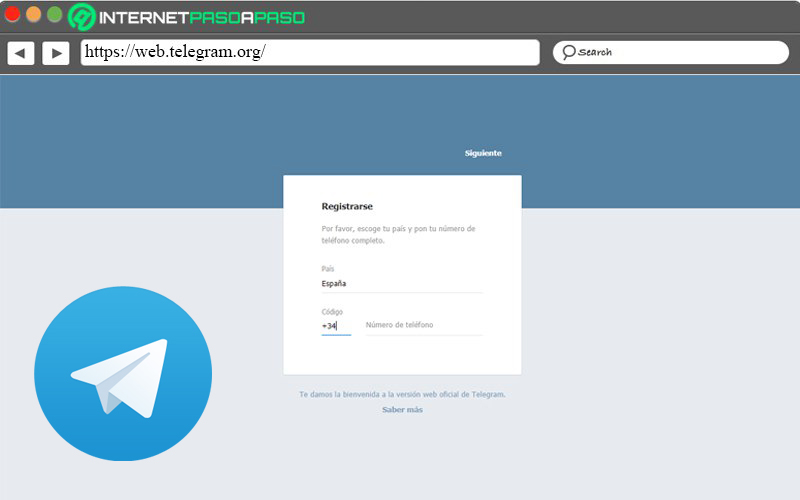Click the browser forward arrow button

pyautogui.click(x=56, y=53)
